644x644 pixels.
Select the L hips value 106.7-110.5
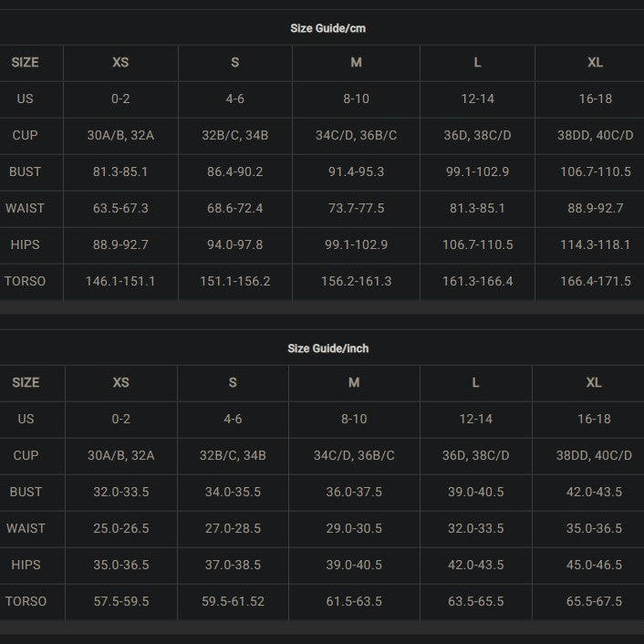(477, 244)
